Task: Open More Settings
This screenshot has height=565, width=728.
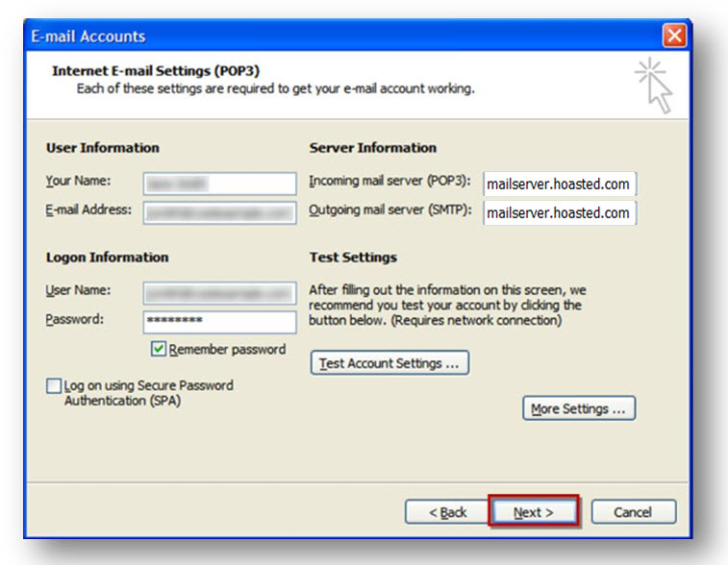Action: (x=579, y=408)
